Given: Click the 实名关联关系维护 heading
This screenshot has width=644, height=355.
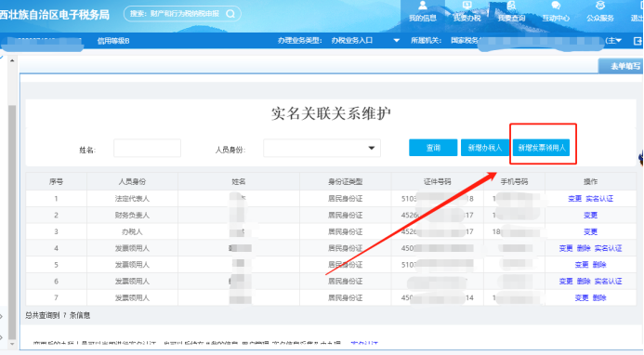Looking at the screenshot, I should pyautogui.click(x=331, y=113).
